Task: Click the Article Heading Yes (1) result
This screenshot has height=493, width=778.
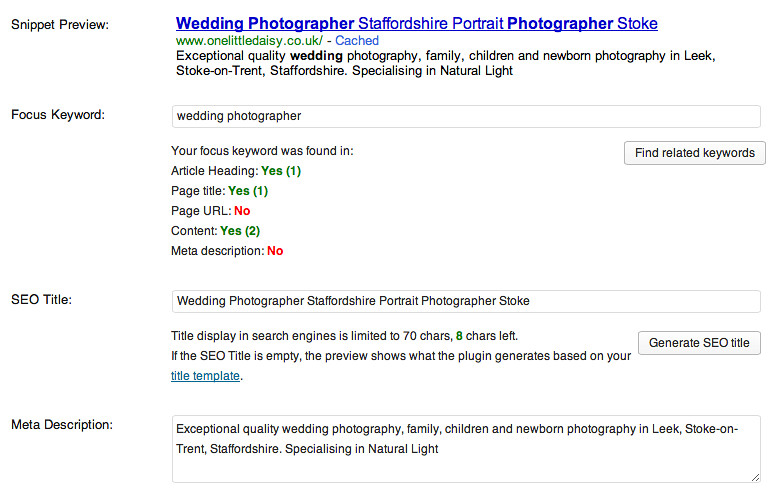Action: (281, 171)
